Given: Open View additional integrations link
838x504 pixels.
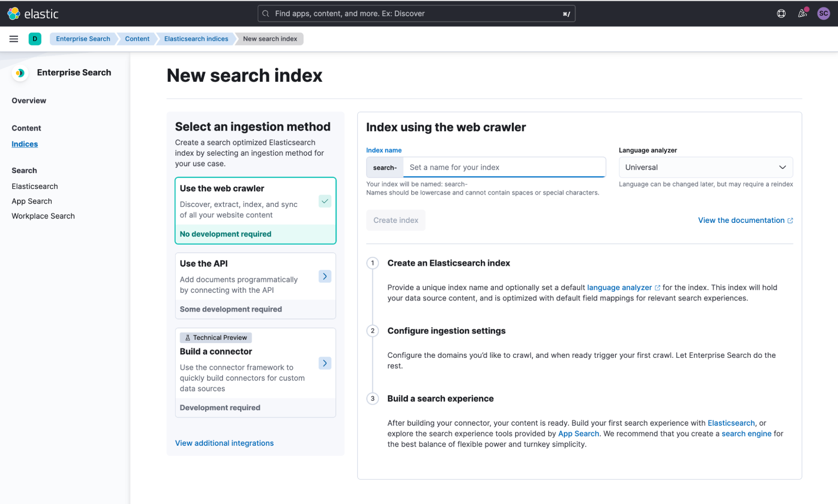Looking at the screenshot, I should [x=224, y=443].
